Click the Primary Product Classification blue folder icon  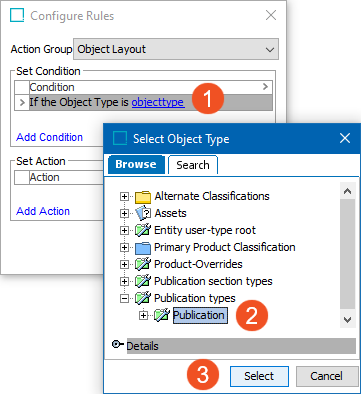[x=143, y=248]
